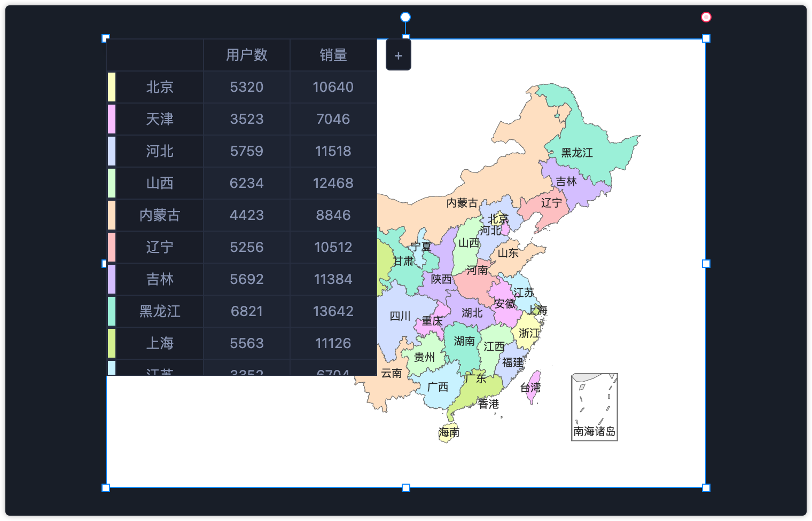The width and height of the screenshot is (812, 521).
Task: Select the 销量 column header
Action: pyautogui.click(x=333, y=55)
